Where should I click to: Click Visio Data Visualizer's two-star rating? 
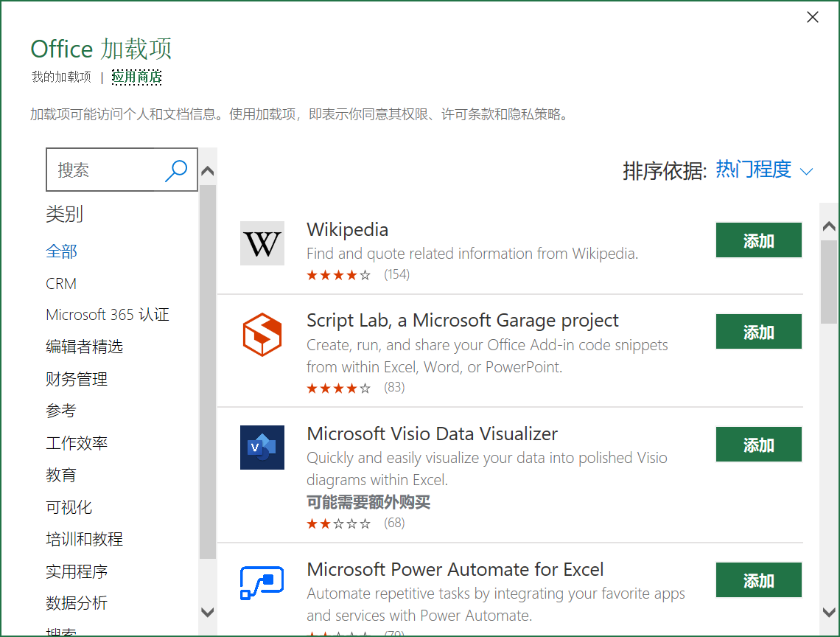coord(338,523)
